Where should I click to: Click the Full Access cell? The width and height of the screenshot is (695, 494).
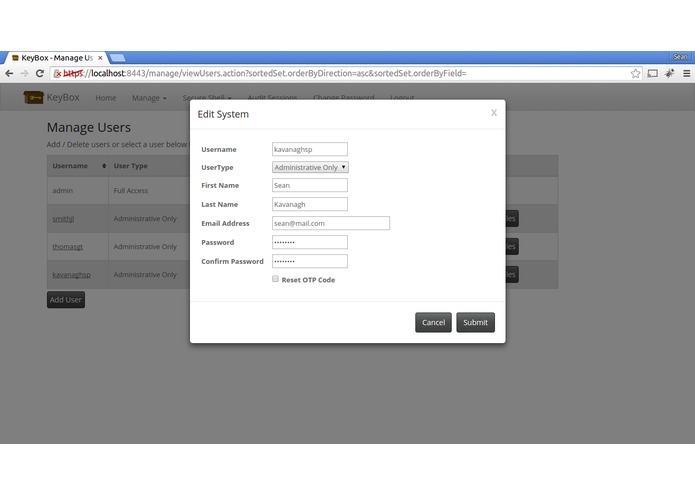[x=130, y=191]
